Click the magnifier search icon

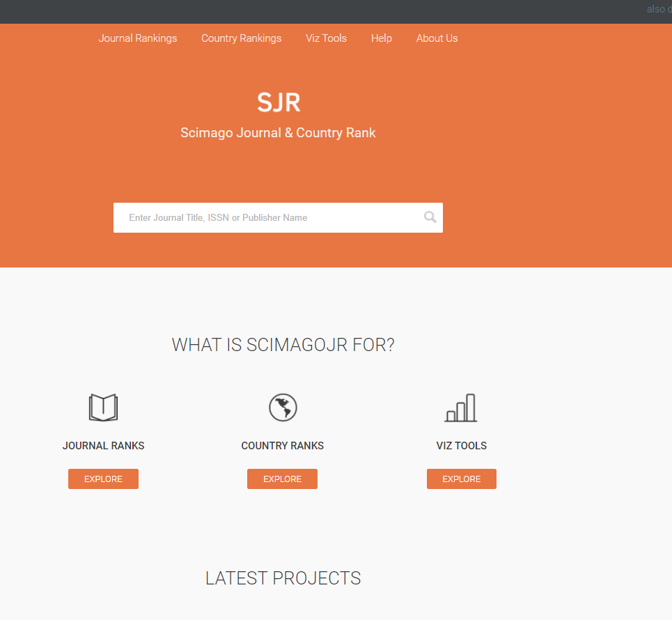(x=430, y=217)
